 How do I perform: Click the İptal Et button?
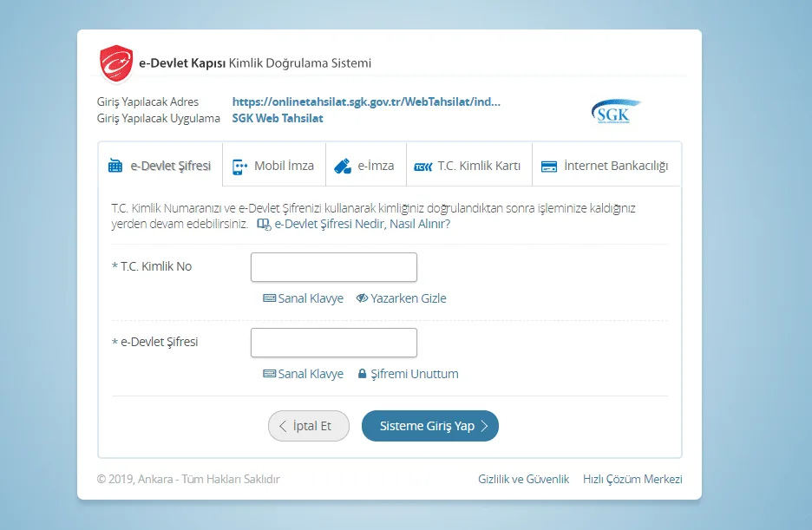(x=309, y=426)
